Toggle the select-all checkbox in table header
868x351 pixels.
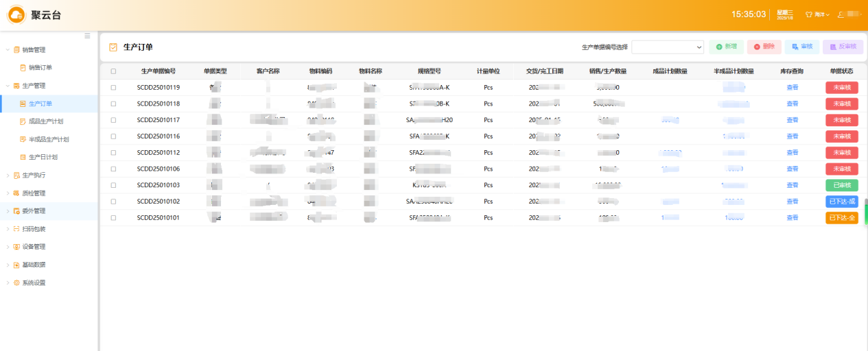tap(113, 71)
